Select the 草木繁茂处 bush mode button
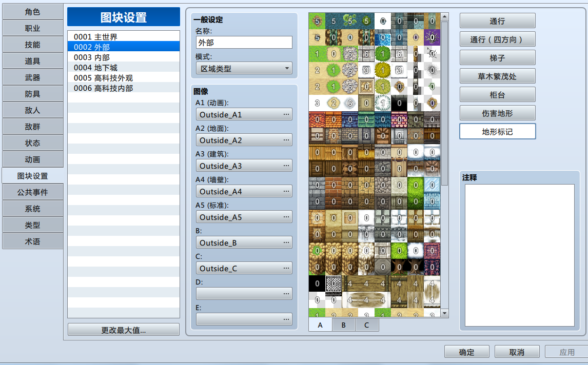Screen dimensions: 588x365 click(x=497, y=76)
